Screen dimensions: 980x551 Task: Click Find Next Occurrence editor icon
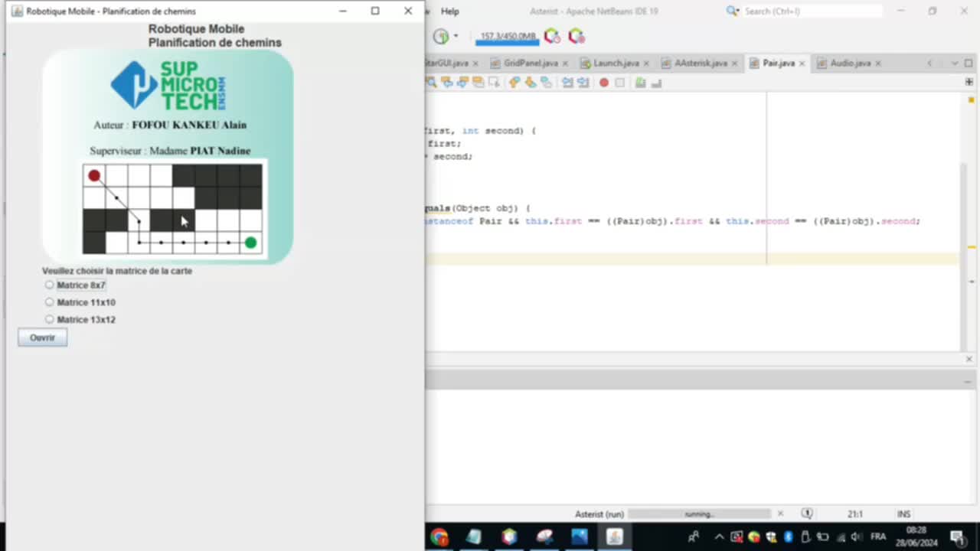coord(463,83)
